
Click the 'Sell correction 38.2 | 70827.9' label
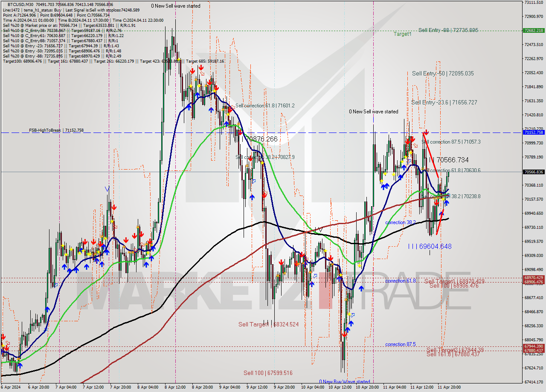[x=265, y=157]
